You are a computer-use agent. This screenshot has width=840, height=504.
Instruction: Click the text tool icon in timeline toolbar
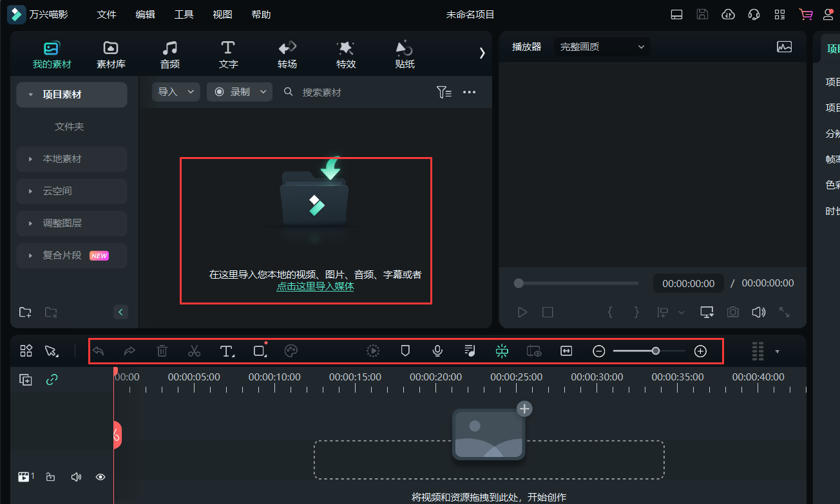[x=226, y=351]
